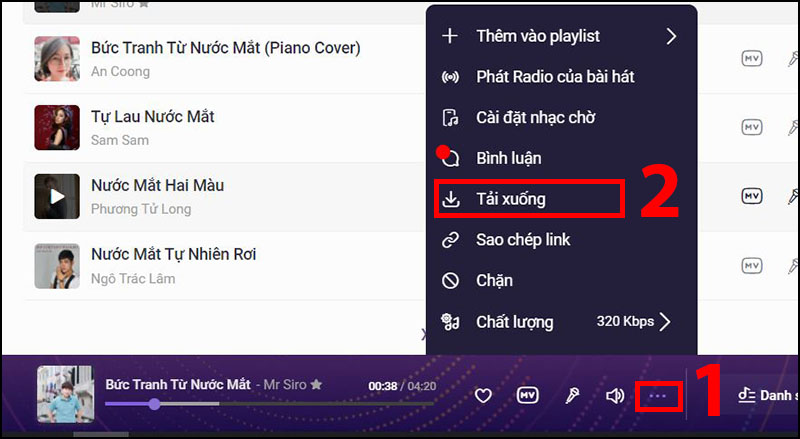Click microphone icon on Piano Cover row

point(793,59)
